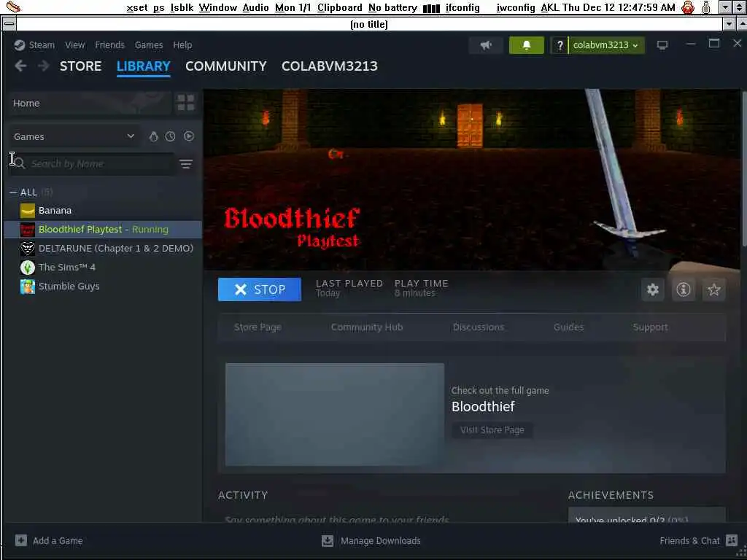Open the Guides link
The width and height of the screenshot is (747, 560).
point(568,327)
